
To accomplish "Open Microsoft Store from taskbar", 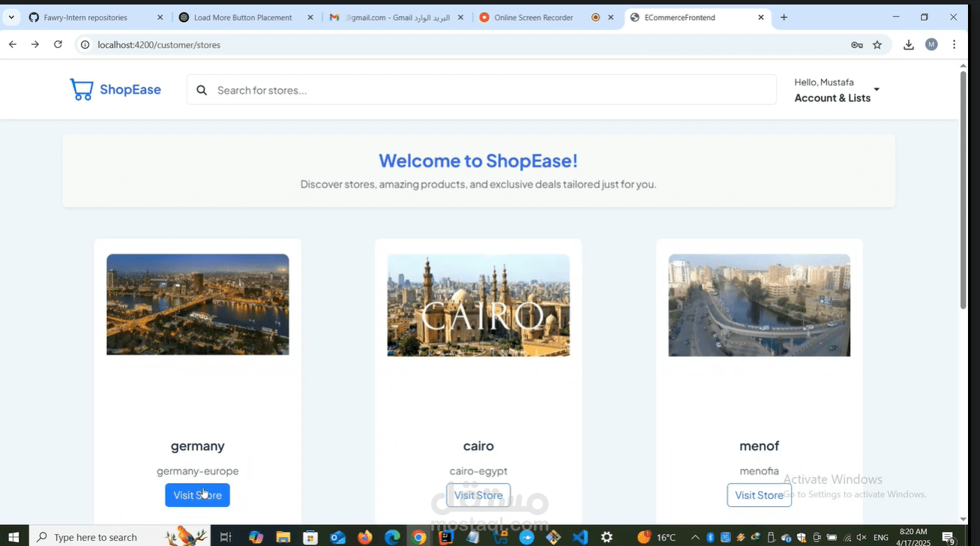I will coord(310,537).
